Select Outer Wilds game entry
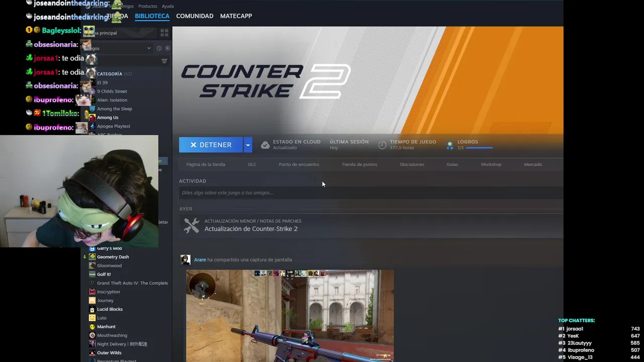 tap(109, 353)
